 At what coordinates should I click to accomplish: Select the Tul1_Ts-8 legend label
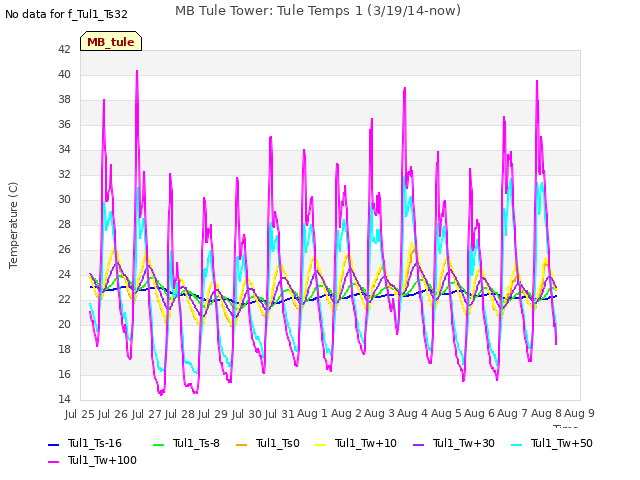coord(196,443)
